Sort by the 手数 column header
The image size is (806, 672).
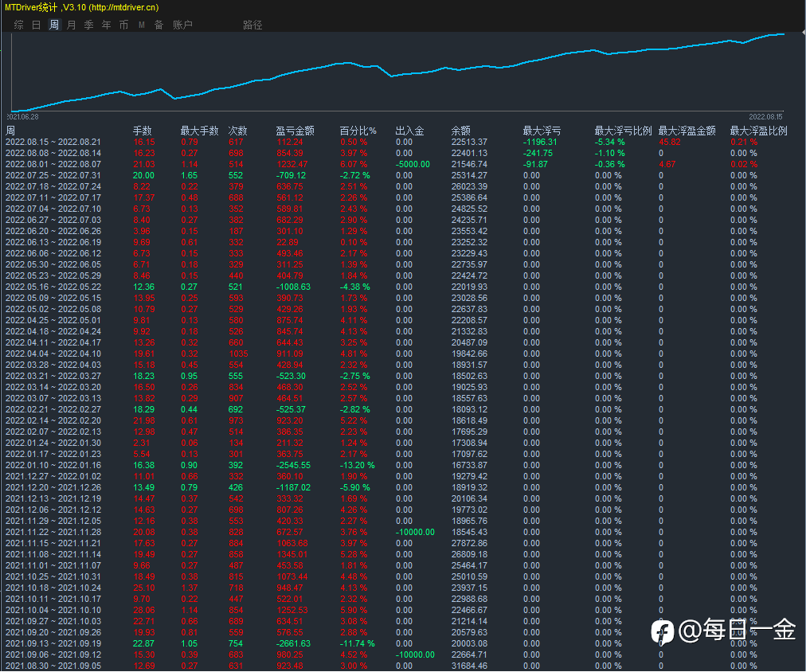click(x=143, y=131)
